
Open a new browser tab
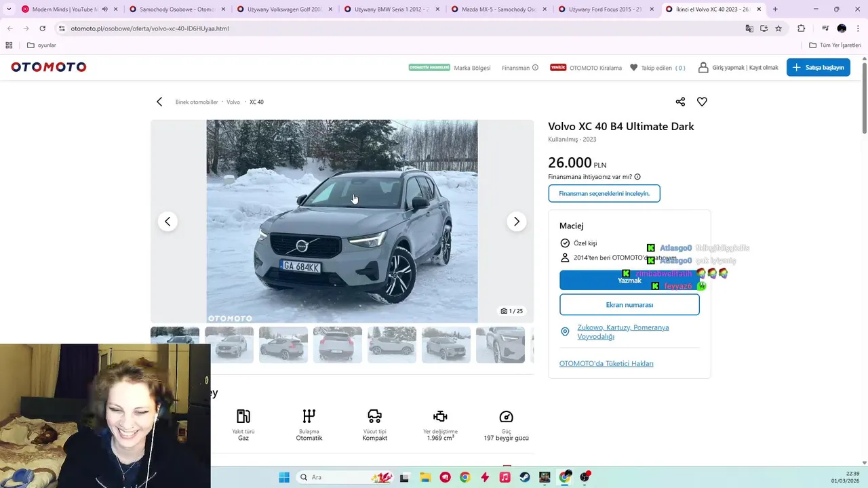click(775, 9)
